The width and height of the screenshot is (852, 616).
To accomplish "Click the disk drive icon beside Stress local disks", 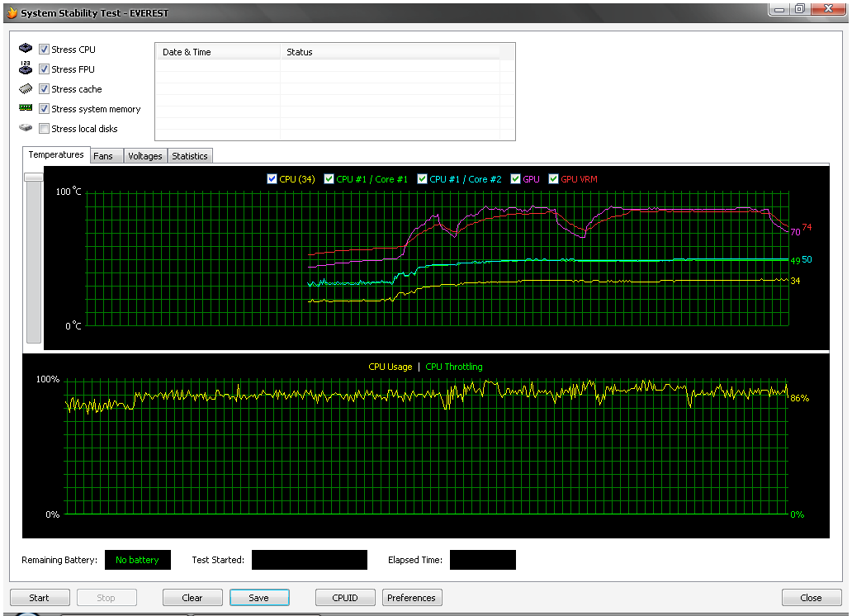I will pyautogui.click(x=26, y=129).
